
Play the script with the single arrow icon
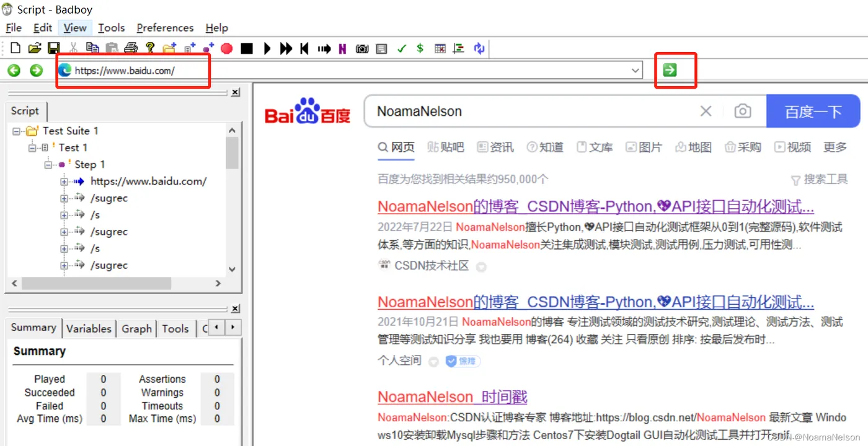click(267, 48)
